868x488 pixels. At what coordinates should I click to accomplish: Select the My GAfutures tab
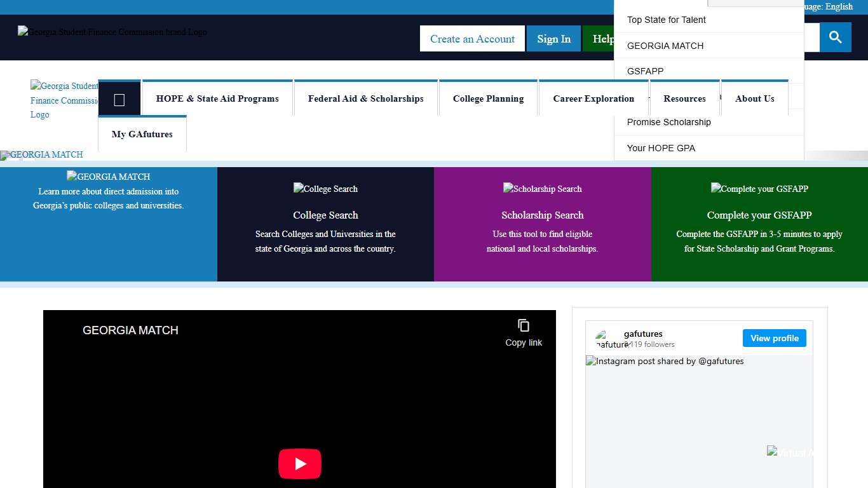(142, 134)
